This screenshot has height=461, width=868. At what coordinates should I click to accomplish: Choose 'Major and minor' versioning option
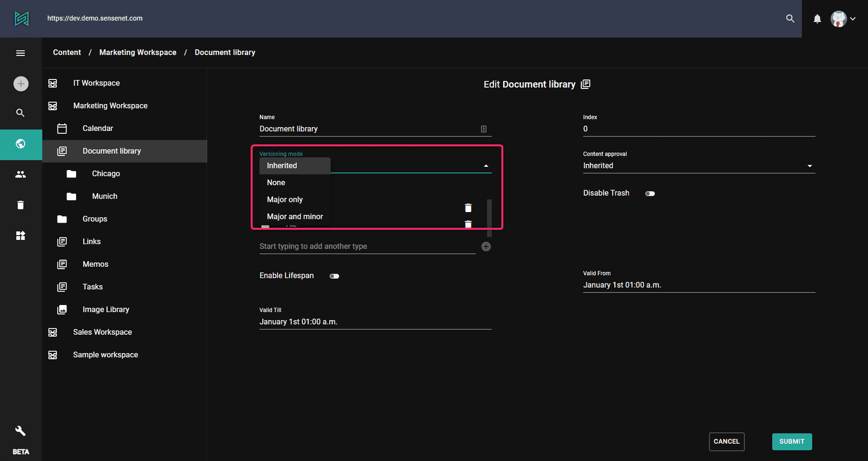pyautogui.click(x=295, y=217)
